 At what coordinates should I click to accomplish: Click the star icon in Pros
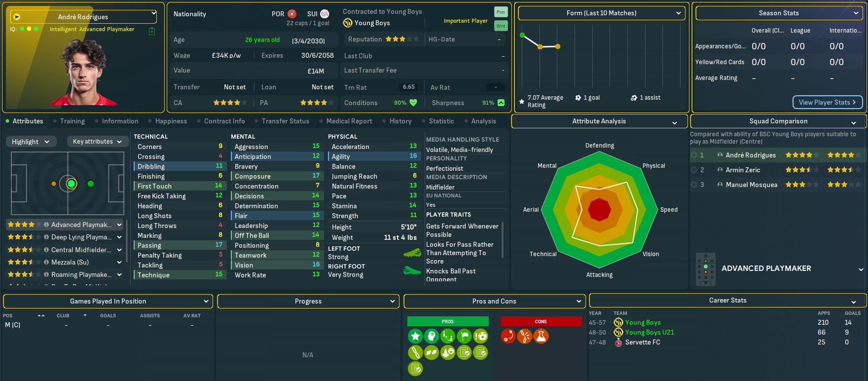pos(415,337)
